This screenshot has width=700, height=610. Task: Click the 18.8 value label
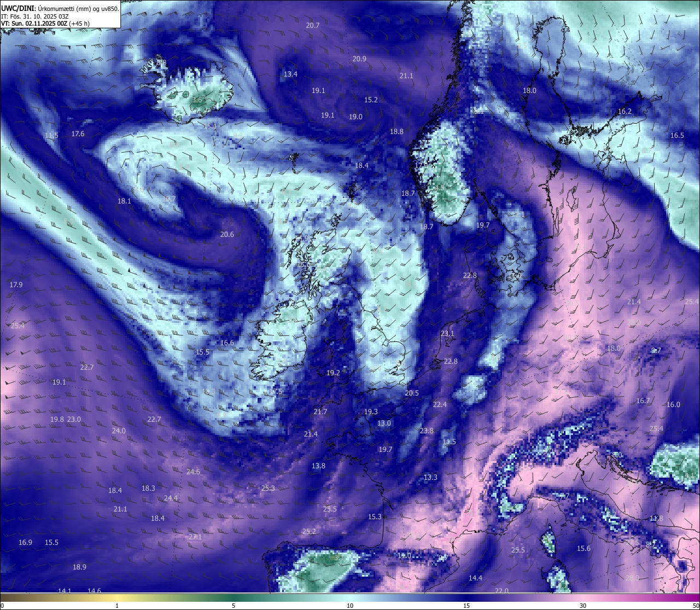396,132
